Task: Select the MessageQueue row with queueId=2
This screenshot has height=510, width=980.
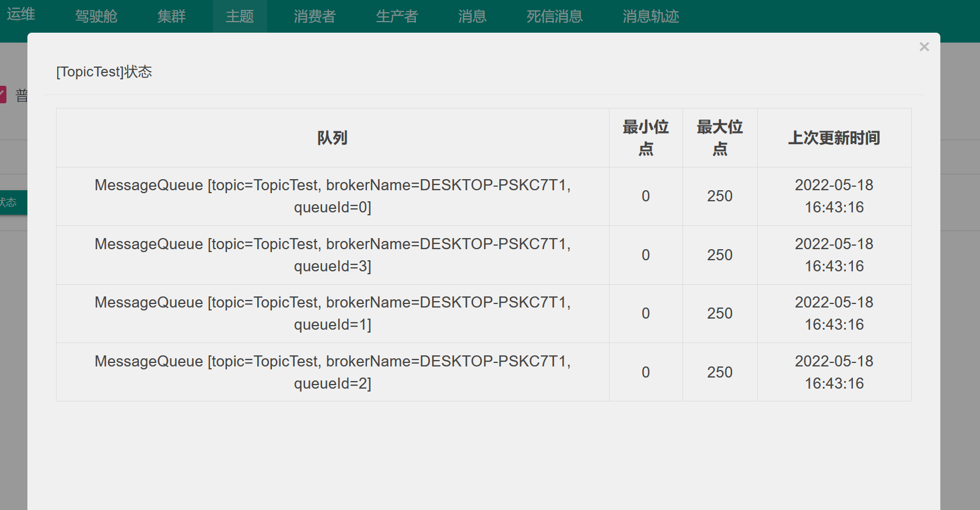Action: point(332,372)
